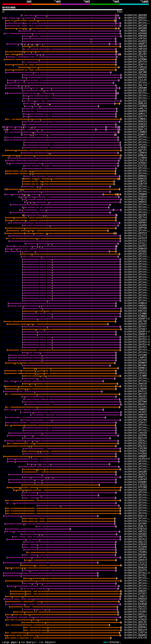Image resolution: width=151 pixels, height=644 pixels.
Task: Open the UniRef100_Q6X248 hit label
Action: click(135, 25)
